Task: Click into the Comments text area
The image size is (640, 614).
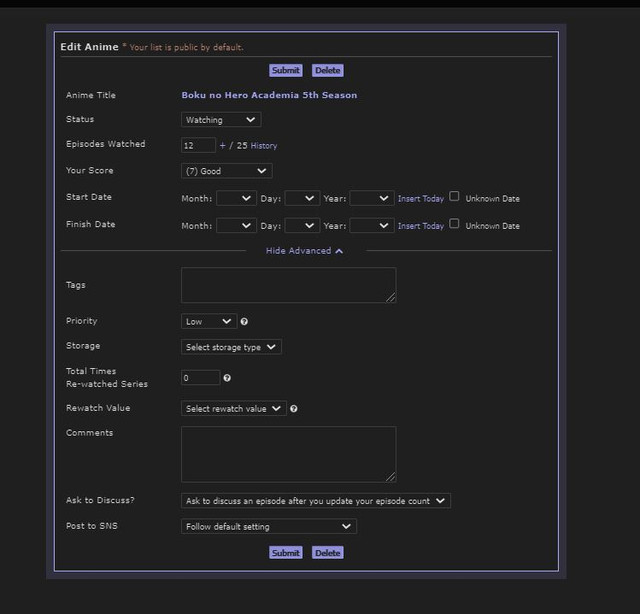Action: click(x=289, y=454)
